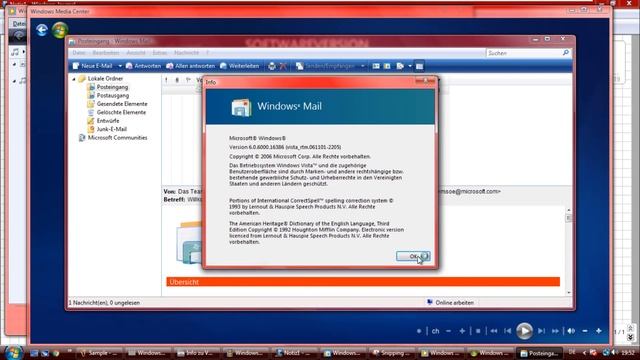Click the attachment column header icon
Viewport: 640px width, 360px height.
177,80
